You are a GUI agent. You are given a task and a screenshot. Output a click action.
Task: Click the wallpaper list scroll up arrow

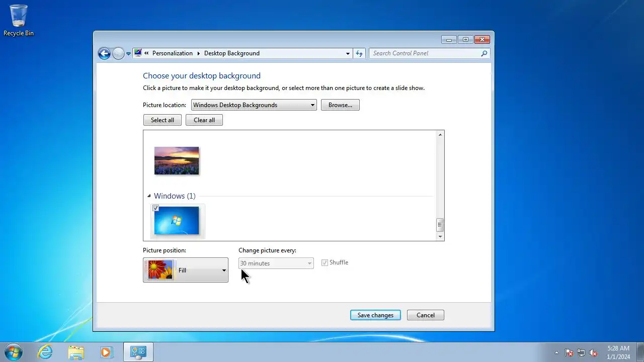click(x=440, y=135)
